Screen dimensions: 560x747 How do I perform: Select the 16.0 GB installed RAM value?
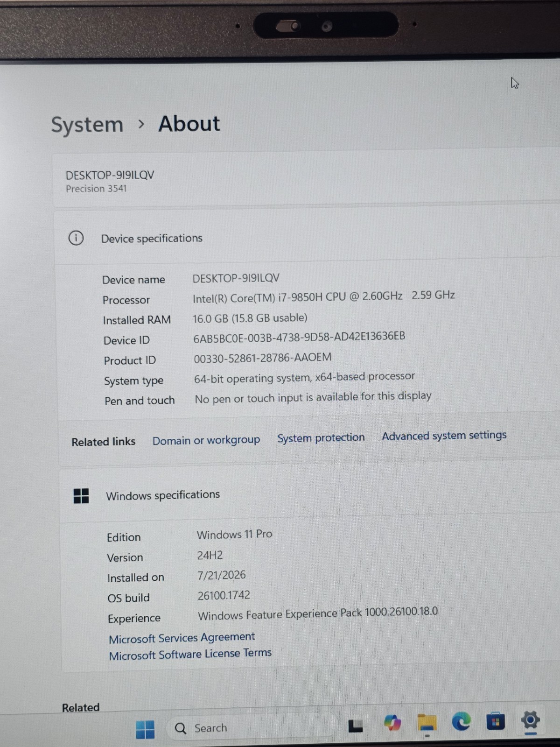tap(250, 318)
